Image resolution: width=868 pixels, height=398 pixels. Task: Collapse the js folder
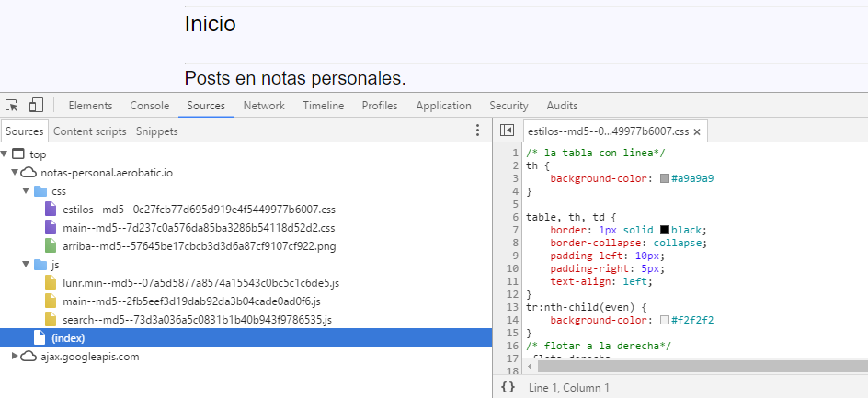[27, 265]
